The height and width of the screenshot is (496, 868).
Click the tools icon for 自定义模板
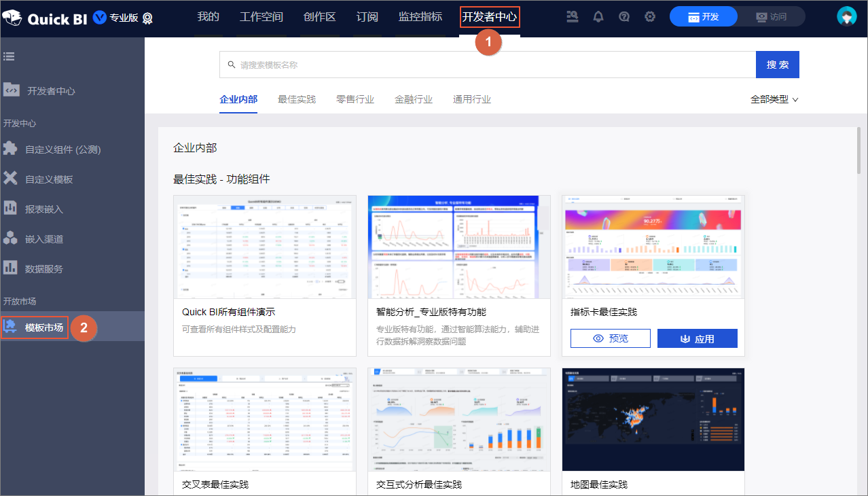pos(10,179)
